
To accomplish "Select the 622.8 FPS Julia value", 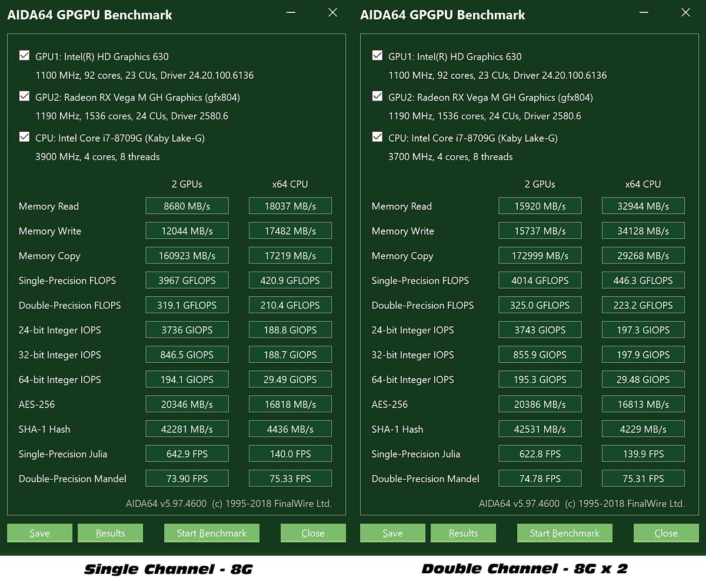I will click(540, 453).
